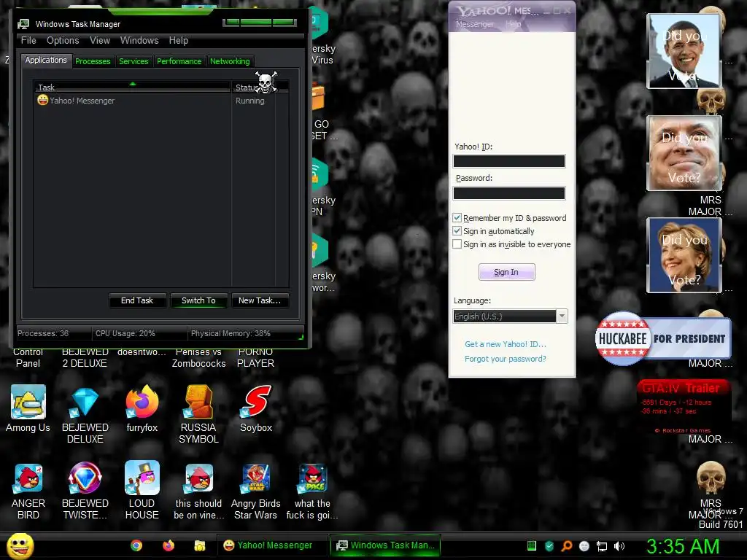747x560 pixels.
Task: Open the skull MRS MAJOR icon at bottom right
Action: [x=711, y=491]
